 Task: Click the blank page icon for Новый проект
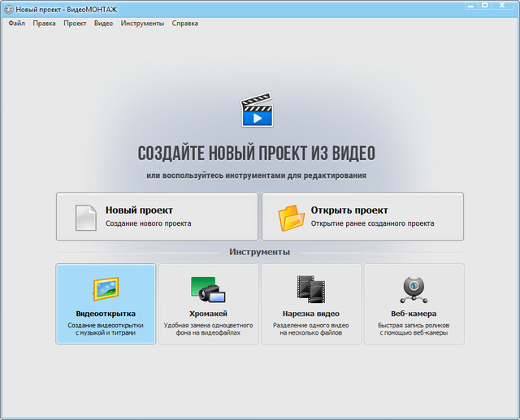85,217
